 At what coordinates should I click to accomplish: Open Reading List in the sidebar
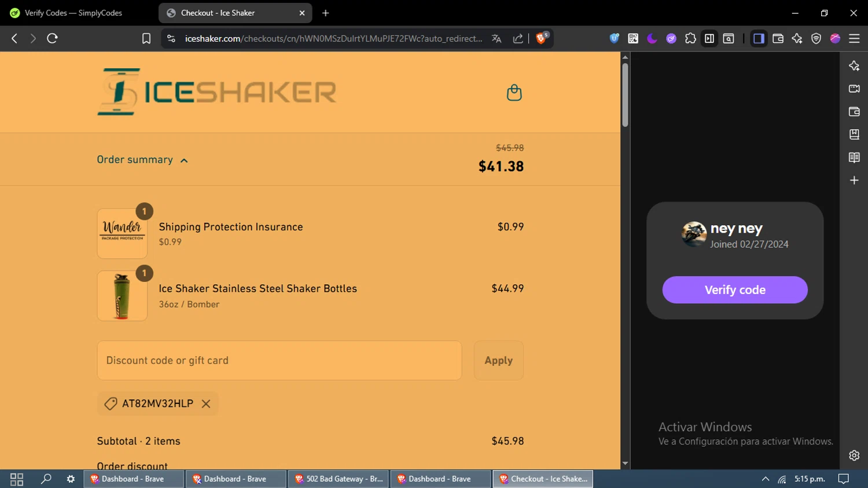pyautogui.click(x=854, y=157)
